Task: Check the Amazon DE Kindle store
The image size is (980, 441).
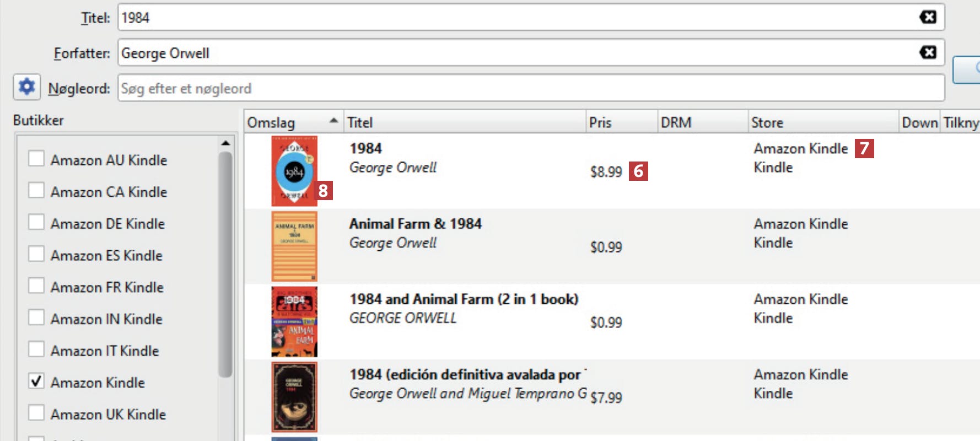Action: (36, 222)
